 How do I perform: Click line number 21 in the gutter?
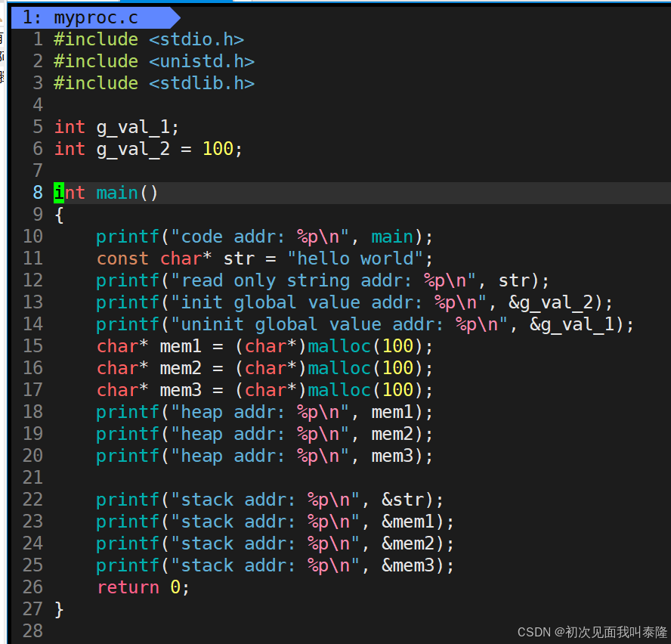point(32,478)
